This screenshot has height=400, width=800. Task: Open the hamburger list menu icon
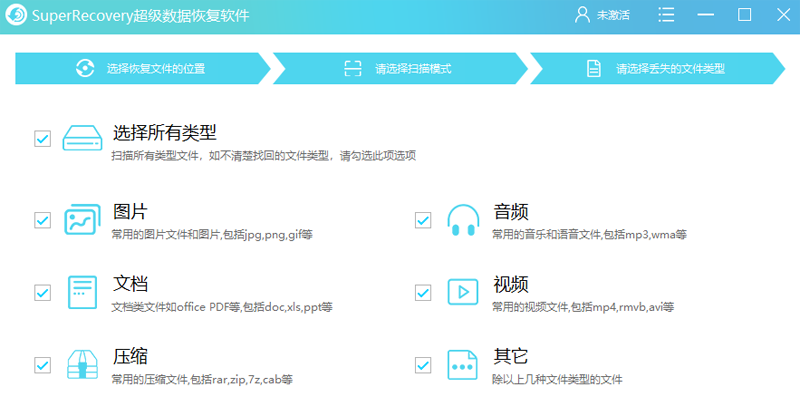point(666,15)
